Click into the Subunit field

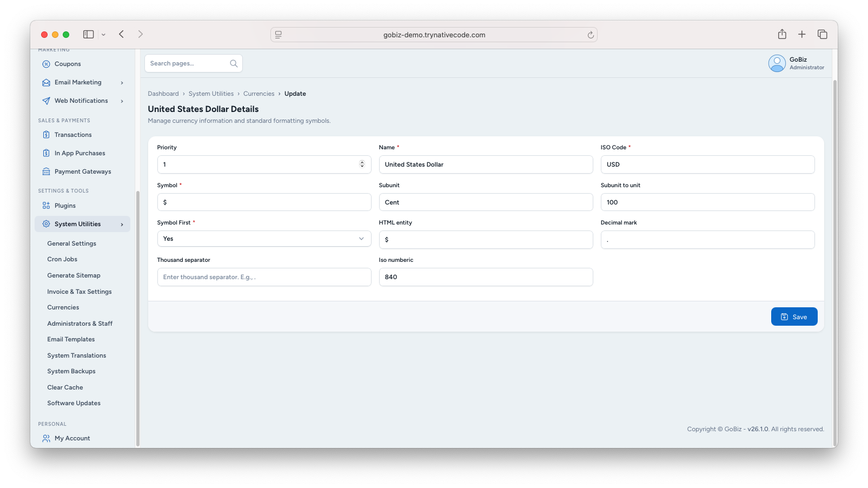(486, 202)
